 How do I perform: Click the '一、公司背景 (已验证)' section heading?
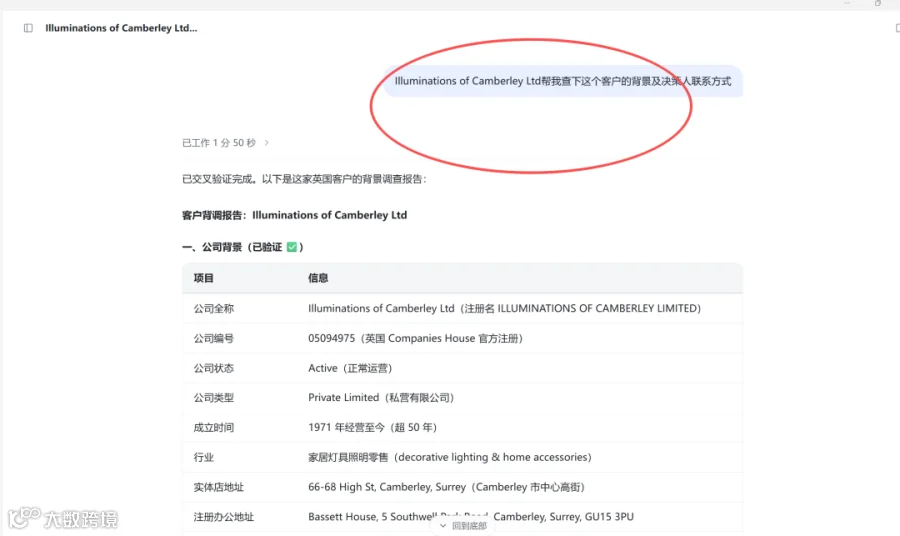(242, 247)
